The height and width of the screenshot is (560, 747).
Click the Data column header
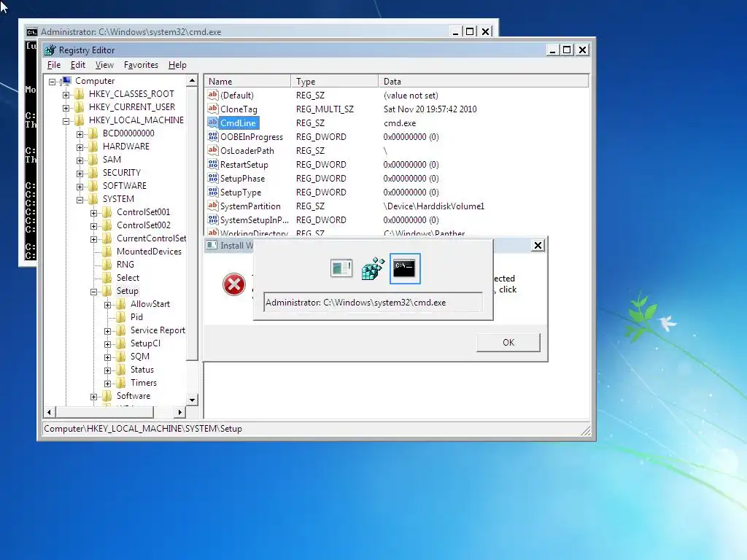point(484,82)
